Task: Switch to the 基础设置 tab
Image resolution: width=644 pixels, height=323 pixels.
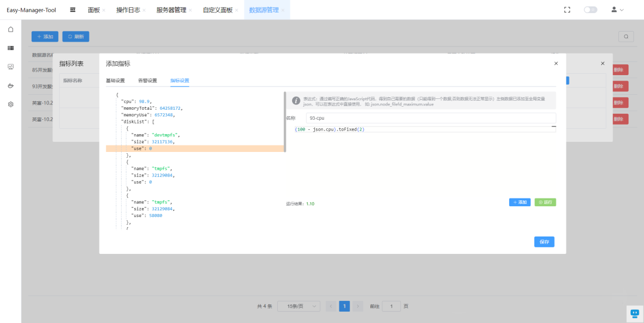Action: click(x=115, y=80)
